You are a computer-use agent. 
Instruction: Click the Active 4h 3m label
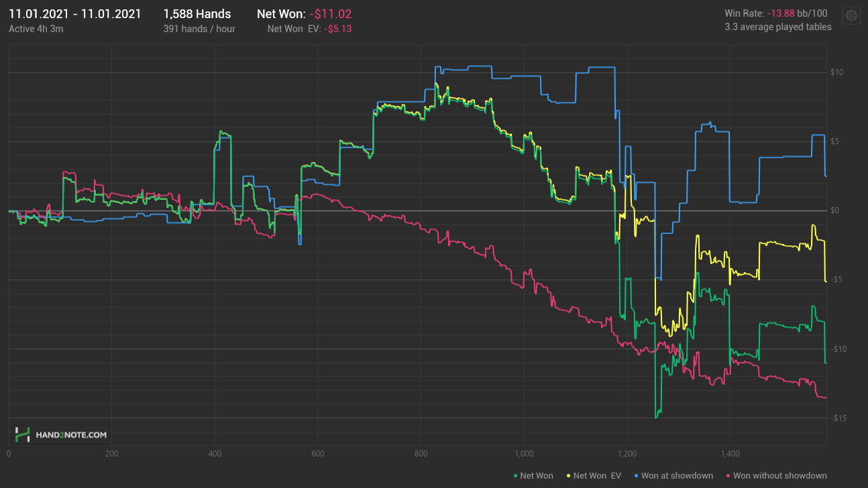36,29
